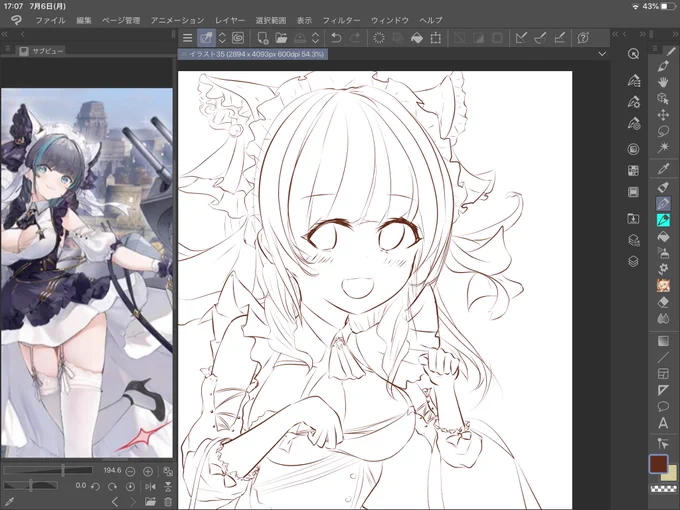Open the レイヤー menu
Screen dimensions: 680x510
230,20
